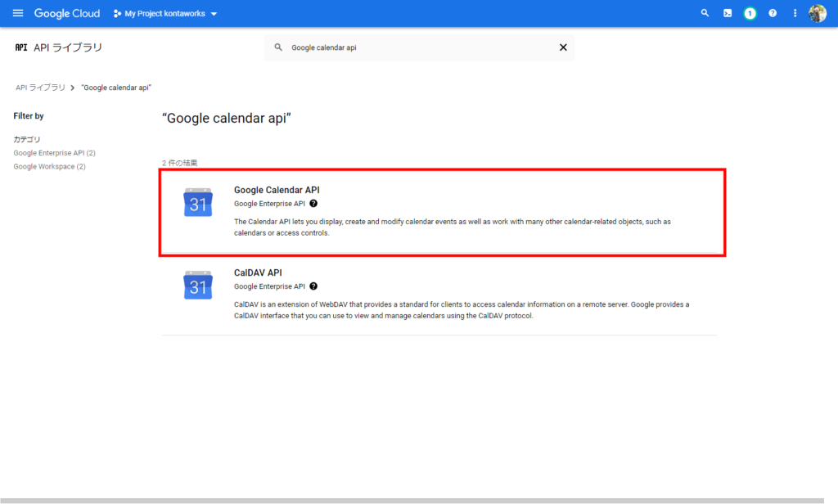Clear the search with the X button
This screenshot has width=838, height=504.
pyautogui.click(x=563, y=47)
